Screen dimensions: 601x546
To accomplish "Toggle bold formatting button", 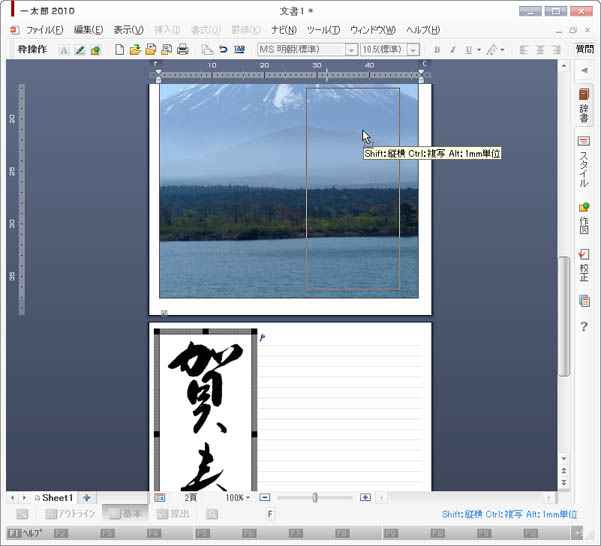I will [x=436, y=49].
